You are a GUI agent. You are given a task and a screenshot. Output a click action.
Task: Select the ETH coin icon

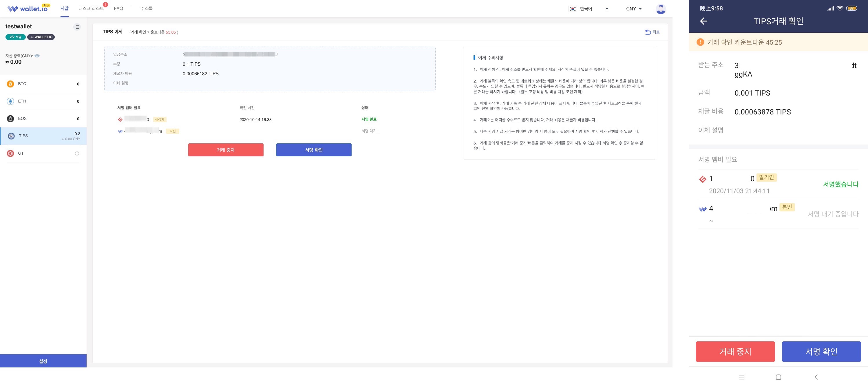pyautogui.click(x=10, y=101)
